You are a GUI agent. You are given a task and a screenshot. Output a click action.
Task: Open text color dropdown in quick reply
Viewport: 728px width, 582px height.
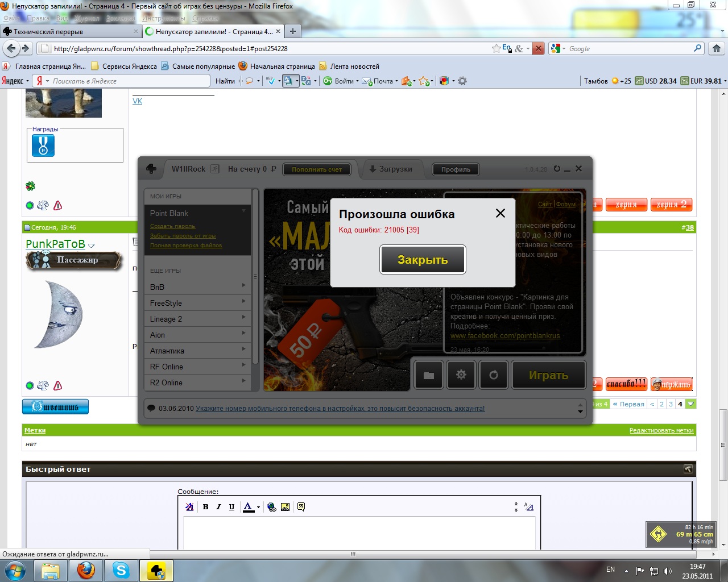258,507
